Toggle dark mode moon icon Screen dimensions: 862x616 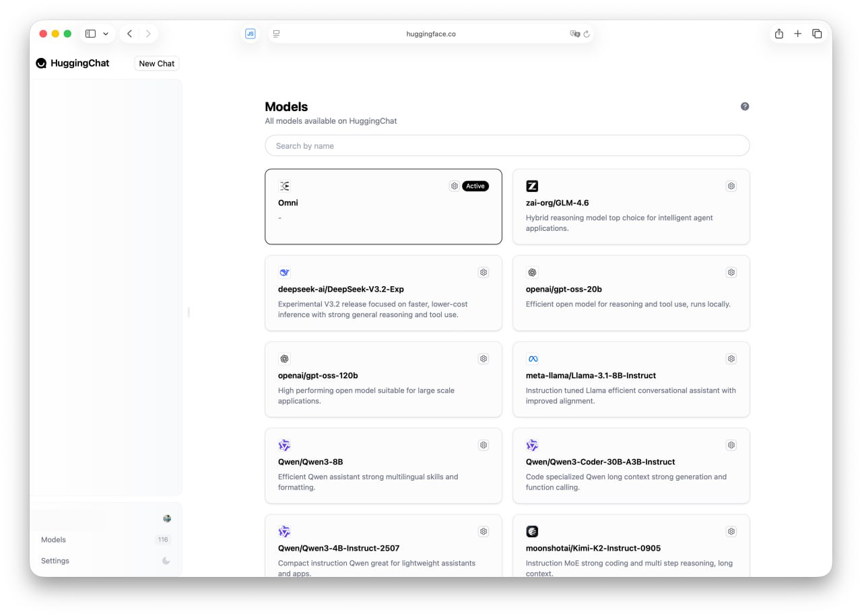(x=166, y=561)
